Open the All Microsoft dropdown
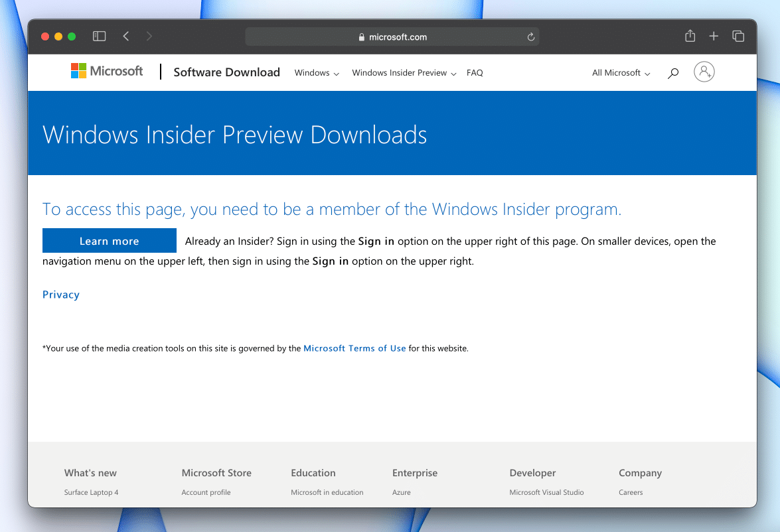The height and width of the screenshot is (532, 780). [x=621, y=73]
